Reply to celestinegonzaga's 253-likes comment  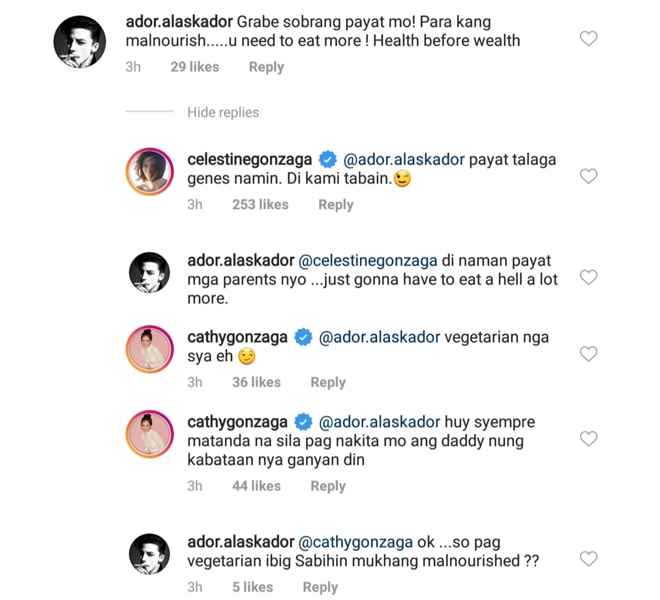pyautogui.click(x=335, y=205)
